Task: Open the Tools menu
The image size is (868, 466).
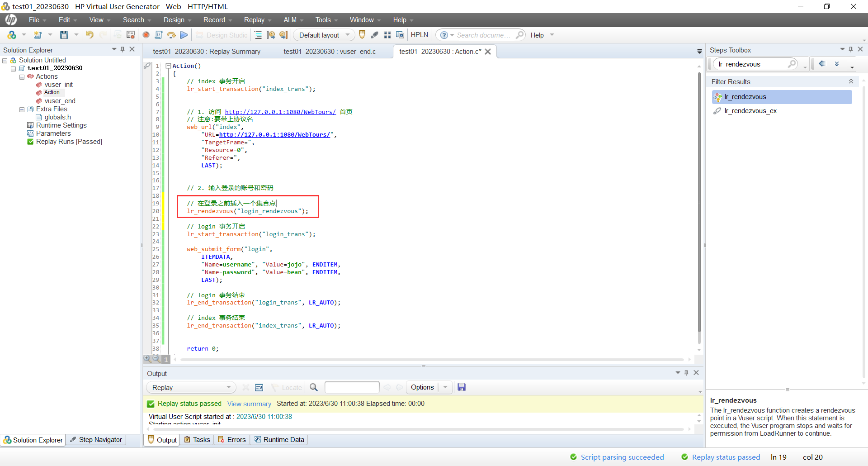Action: pyautogui.click(x=326, y=20)
